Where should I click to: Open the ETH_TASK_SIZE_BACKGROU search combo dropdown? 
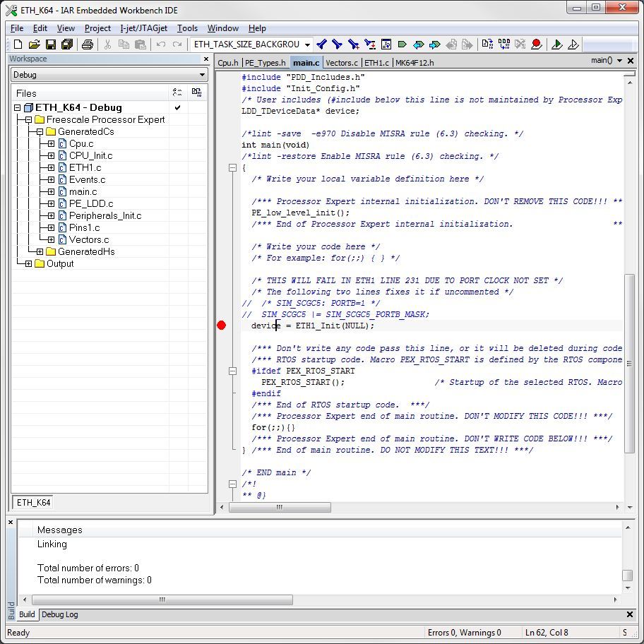pyautogui.click(x=307, y=44)
